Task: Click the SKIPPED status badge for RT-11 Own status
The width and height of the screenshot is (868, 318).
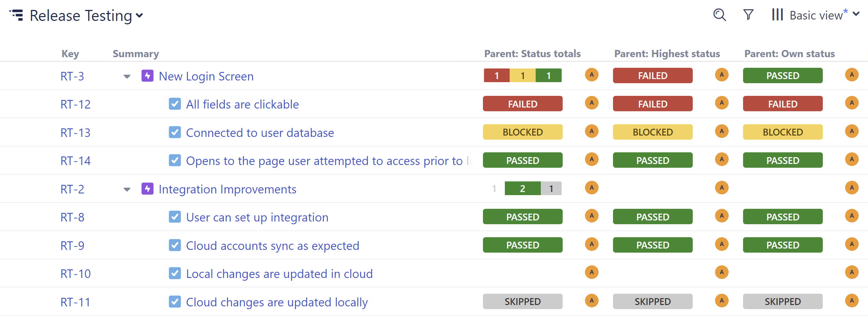Action: [x=783, y=302]
